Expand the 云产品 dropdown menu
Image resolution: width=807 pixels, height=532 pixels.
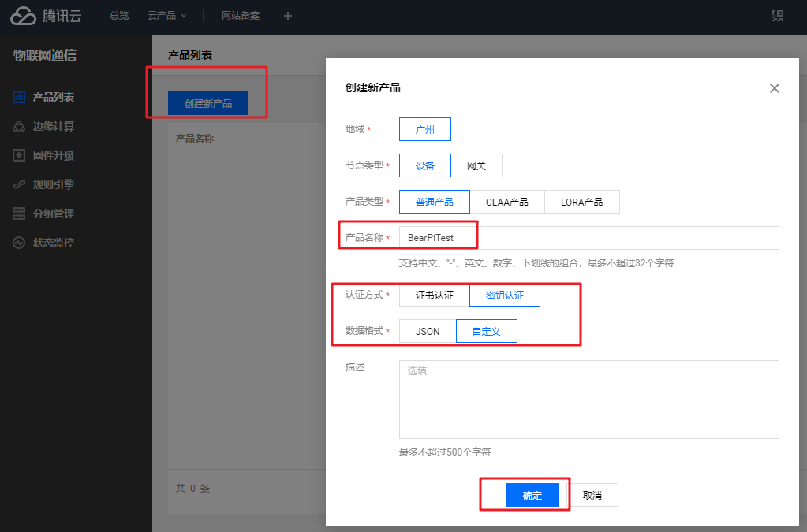coord(166,16)
